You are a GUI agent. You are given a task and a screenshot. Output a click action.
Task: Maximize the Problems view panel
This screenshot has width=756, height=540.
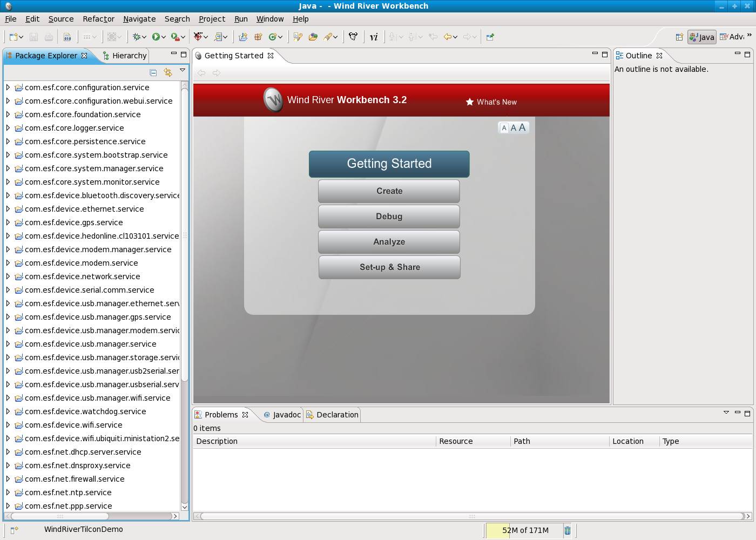click(747, 413)
